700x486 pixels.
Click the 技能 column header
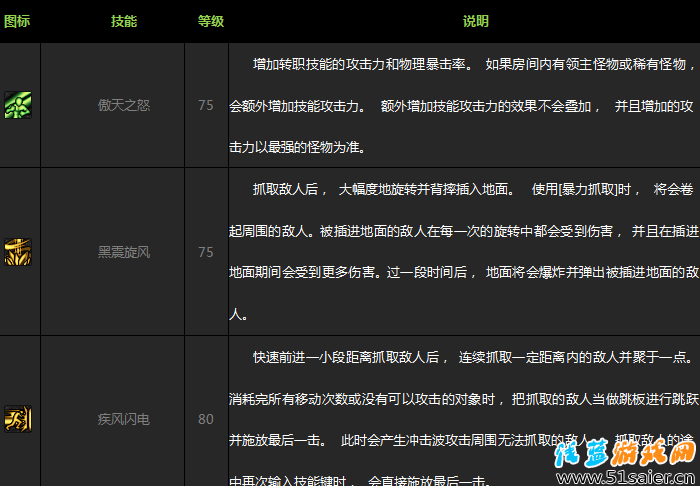[x=124, y=21]
